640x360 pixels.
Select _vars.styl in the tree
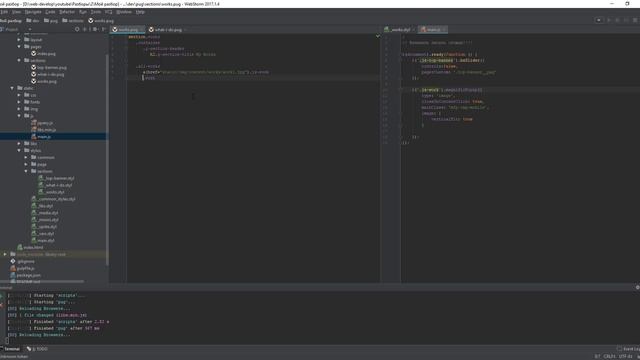(43, 234)
